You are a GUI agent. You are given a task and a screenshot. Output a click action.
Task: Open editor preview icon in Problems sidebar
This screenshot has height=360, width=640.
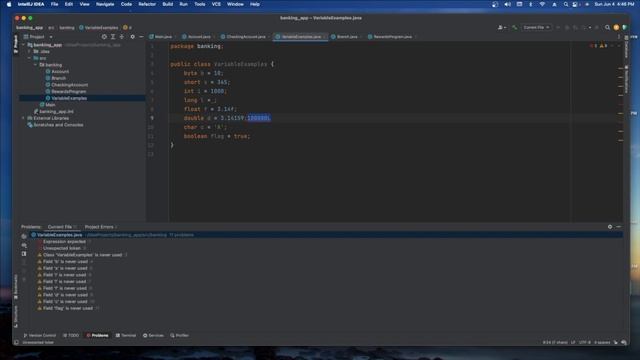24,254
